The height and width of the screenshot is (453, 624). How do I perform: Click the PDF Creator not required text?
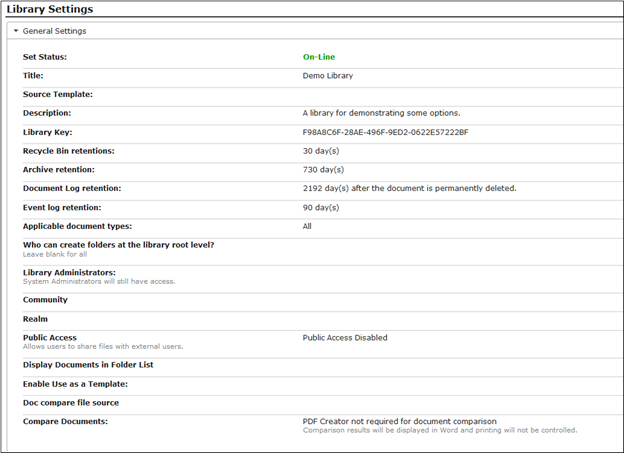pyautogui.click(x=400, y=421)
